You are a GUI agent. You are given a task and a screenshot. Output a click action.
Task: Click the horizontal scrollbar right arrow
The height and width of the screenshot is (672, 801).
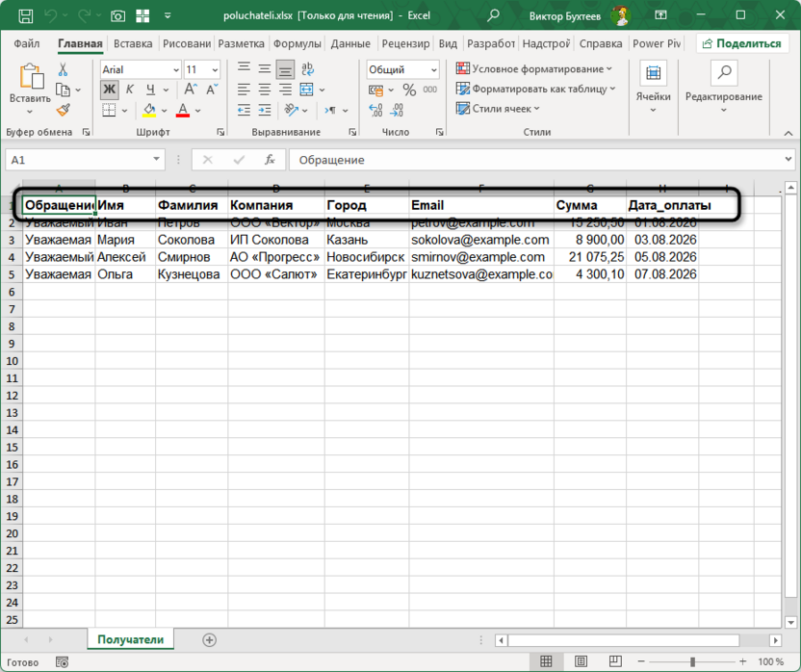[x=775, y=640]
